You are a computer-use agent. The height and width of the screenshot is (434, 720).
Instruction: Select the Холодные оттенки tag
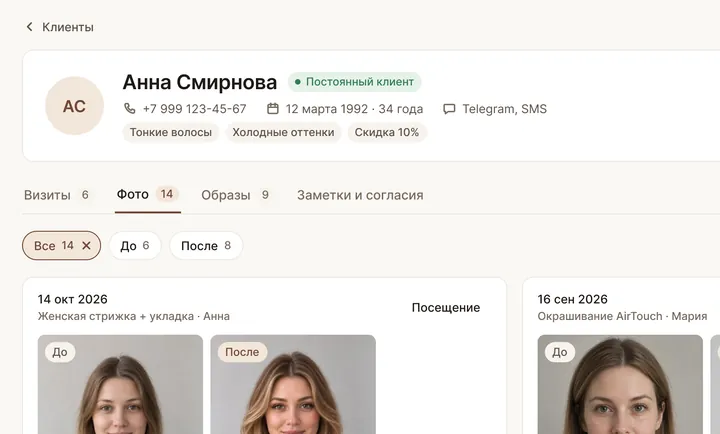(283, 132)
